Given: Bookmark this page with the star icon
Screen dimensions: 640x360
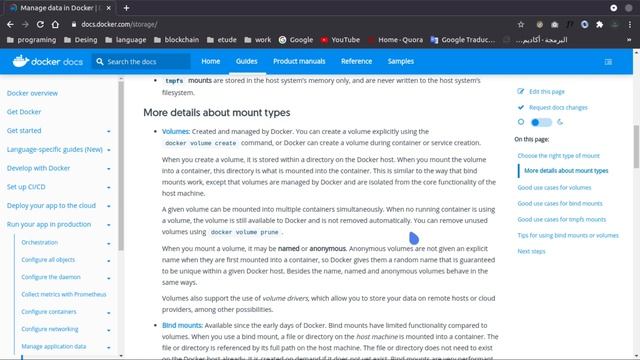Looking at the screenshot, I should click(x=521, y=24).
